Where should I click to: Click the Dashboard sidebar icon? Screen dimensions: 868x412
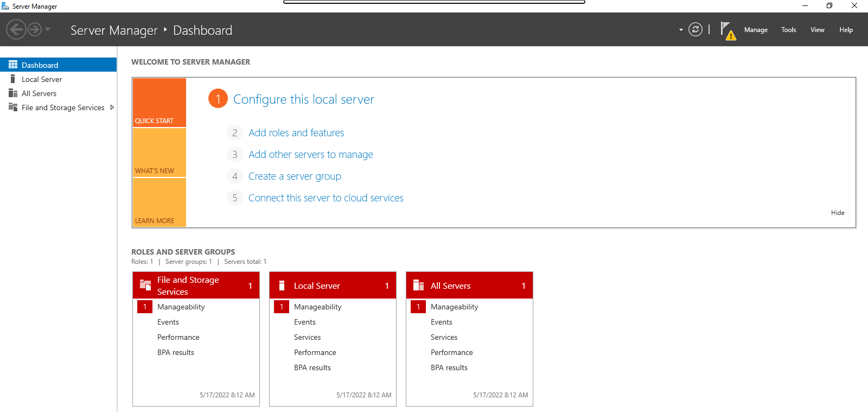tap(13, 65)
